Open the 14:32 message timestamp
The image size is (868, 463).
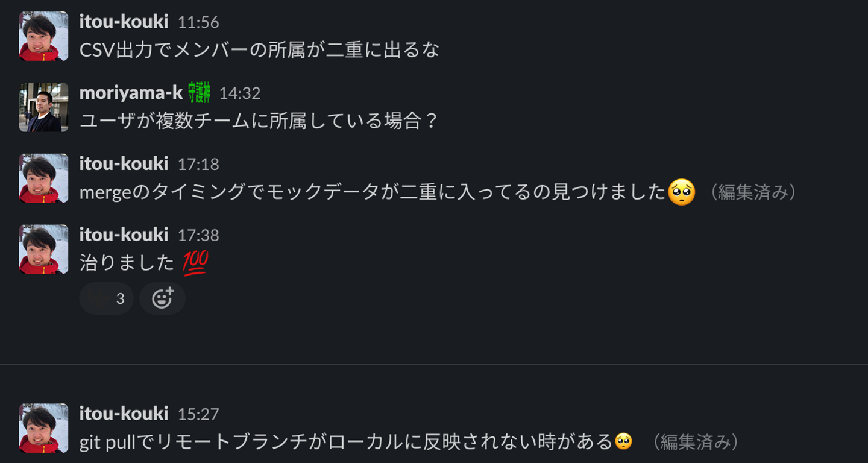(x=239, y=93)
